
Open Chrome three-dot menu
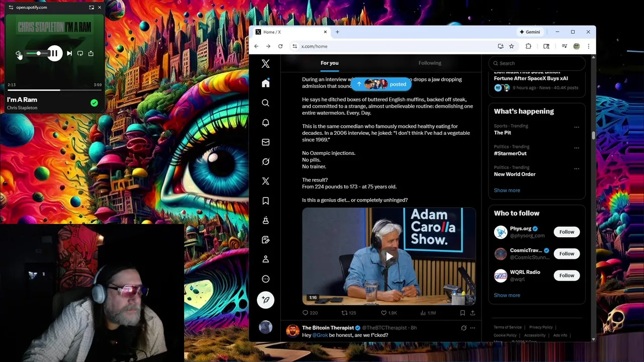(588, 46)
